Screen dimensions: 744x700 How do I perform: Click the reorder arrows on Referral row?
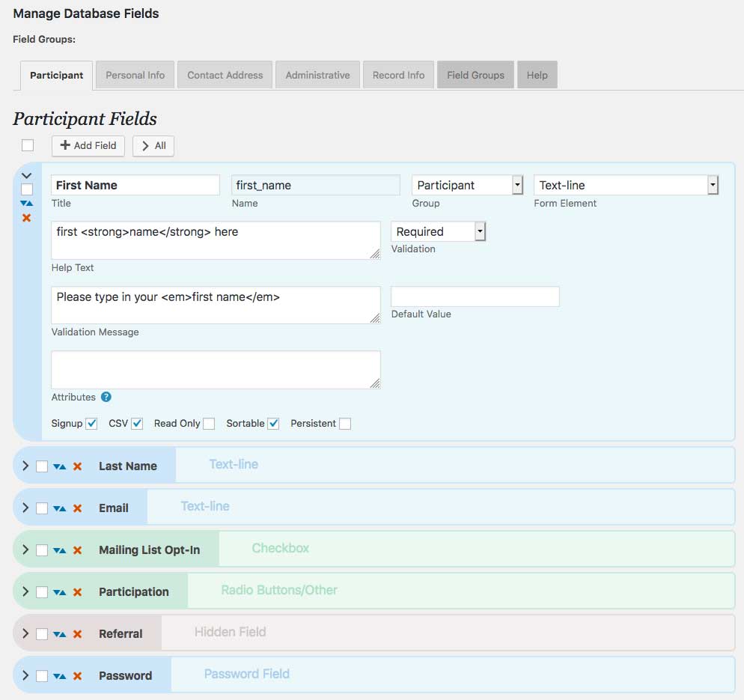[x=60, y=634]
